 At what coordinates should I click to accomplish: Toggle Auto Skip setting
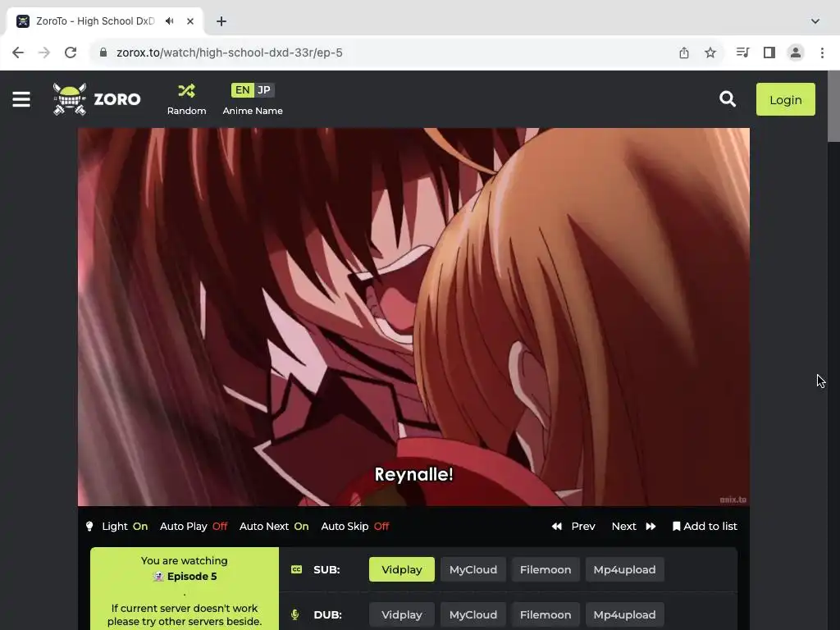[354, 526]
